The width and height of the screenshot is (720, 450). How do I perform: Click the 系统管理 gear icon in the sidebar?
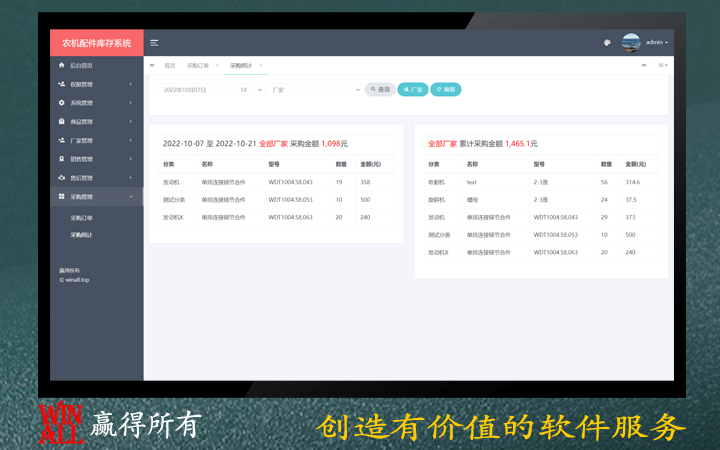pos(62,103)
